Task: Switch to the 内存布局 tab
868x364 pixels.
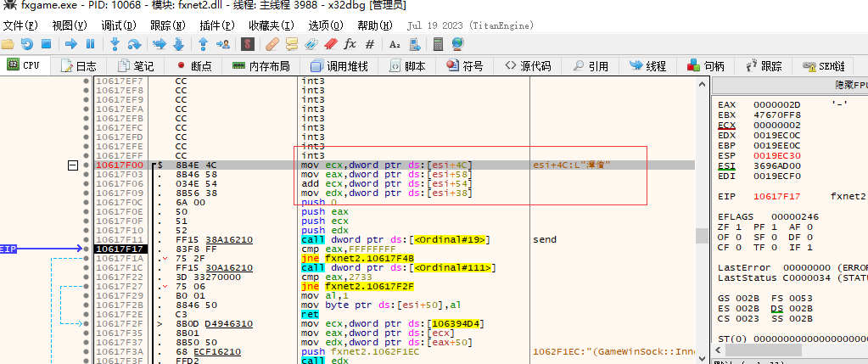Action: [x=261, y=66]
